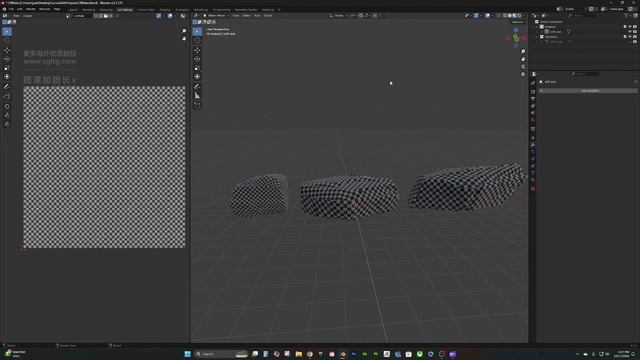Select the Pinch tool in UV editor
The height and width of the screenshot is (360, 640).
pyautogui.click(x=7, y=124)
